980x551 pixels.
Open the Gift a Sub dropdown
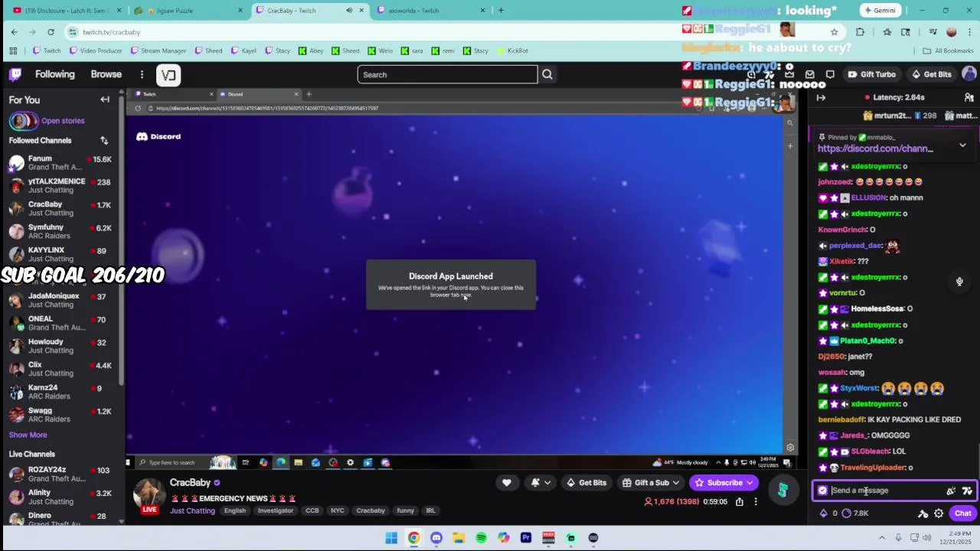(x=652, y=483)
